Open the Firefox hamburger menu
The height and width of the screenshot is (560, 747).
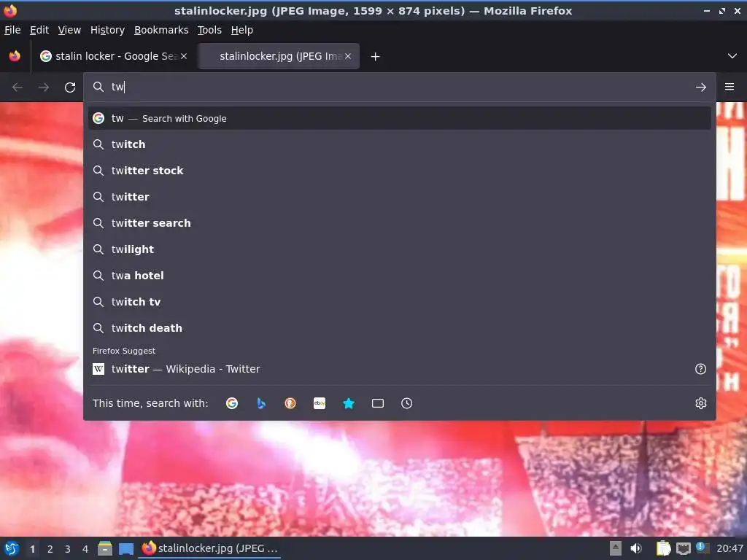tap(729, 87)
